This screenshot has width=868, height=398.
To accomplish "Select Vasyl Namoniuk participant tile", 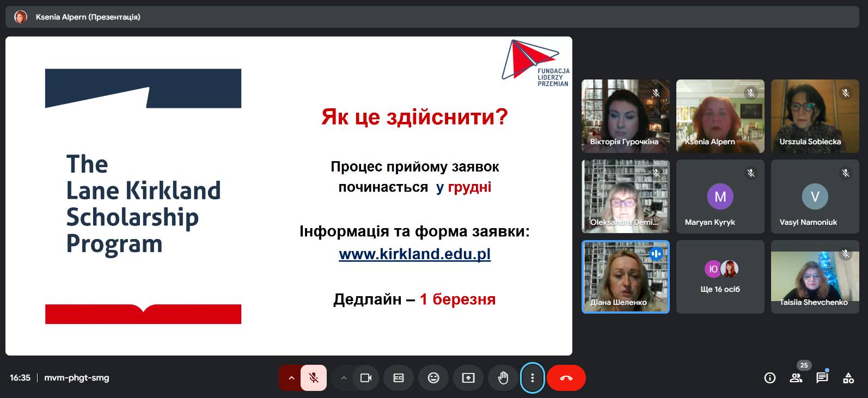I will point(815,197).
